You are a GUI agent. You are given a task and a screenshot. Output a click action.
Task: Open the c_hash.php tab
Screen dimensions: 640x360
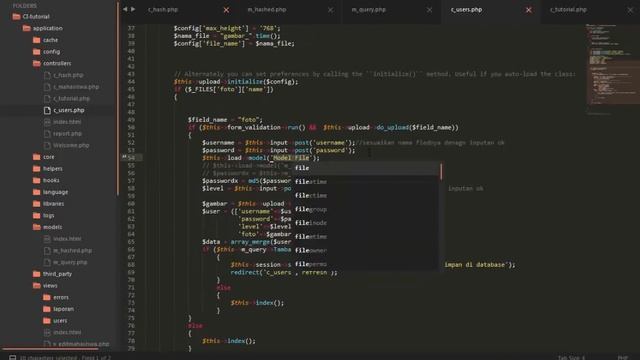pos(163,9)
